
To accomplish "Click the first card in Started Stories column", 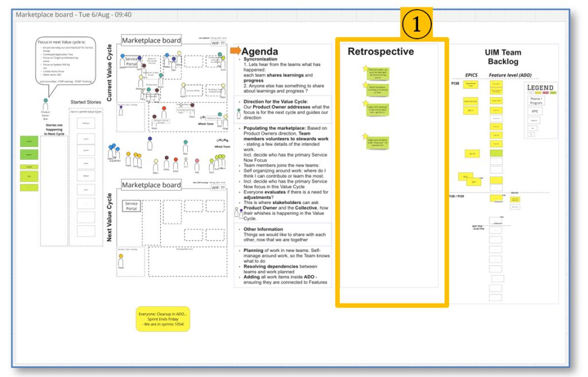I will (x=86, y=123).
